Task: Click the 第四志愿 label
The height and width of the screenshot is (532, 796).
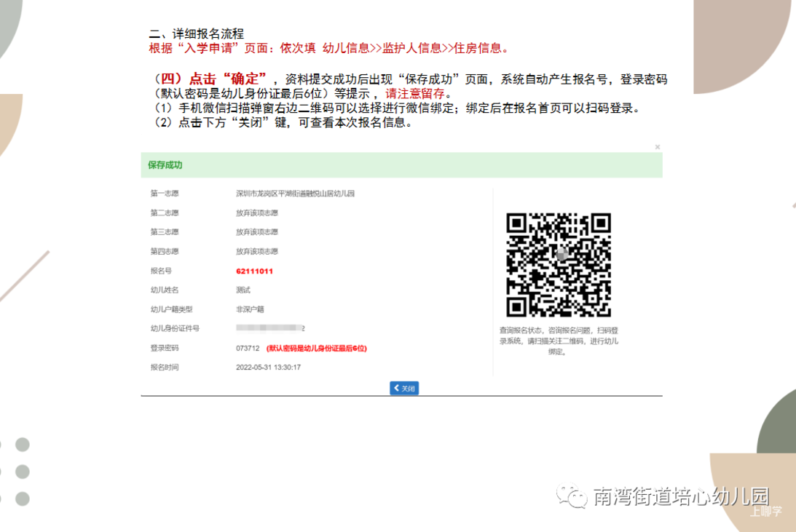Action: click(x=165, y=252)
